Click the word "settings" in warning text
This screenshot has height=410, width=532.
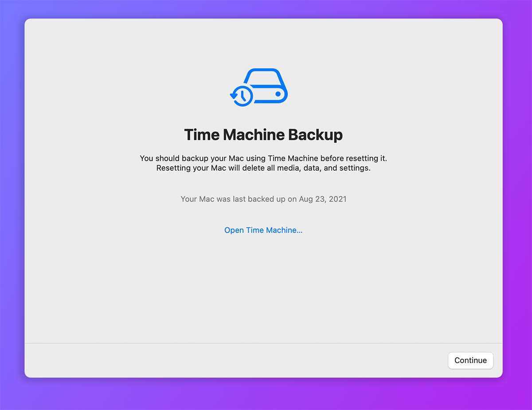click(355, 169)
